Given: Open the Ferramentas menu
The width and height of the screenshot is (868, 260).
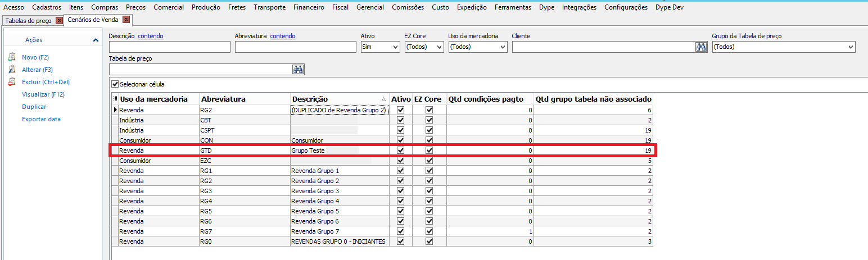Looking at the screenshot, I should coord(513,7).
